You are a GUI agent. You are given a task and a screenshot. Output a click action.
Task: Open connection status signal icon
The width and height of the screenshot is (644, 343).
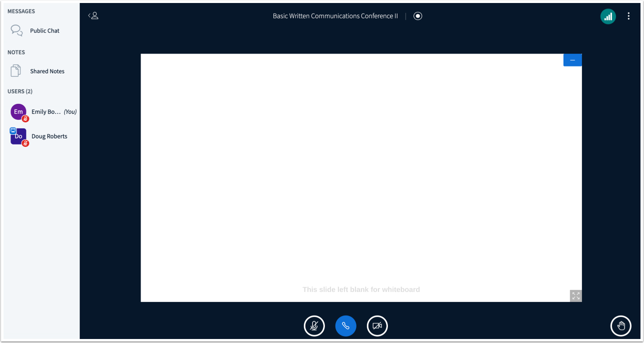[608, 16]
